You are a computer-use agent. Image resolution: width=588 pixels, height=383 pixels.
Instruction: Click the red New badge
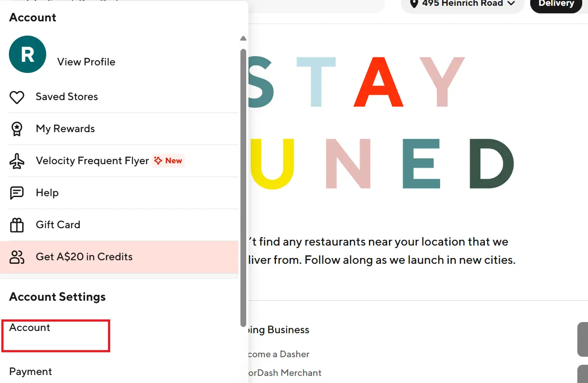coord(168,161)
